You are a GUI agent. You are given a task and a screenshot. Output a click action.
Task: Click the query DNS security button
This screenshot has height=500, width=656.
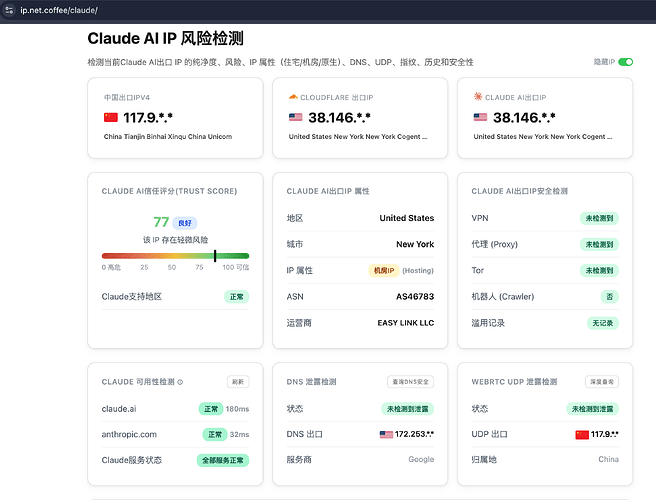coord(410,382)
